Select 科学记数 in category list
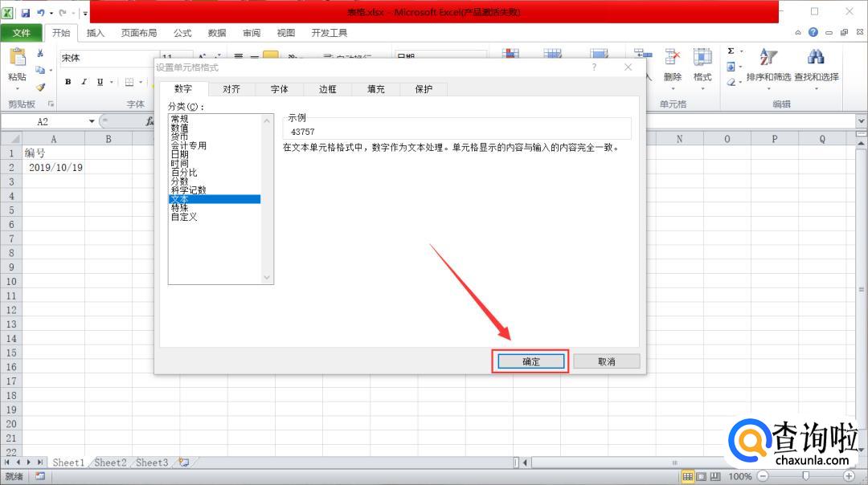The width and height of the screenshot is (868, 485). 215,190
